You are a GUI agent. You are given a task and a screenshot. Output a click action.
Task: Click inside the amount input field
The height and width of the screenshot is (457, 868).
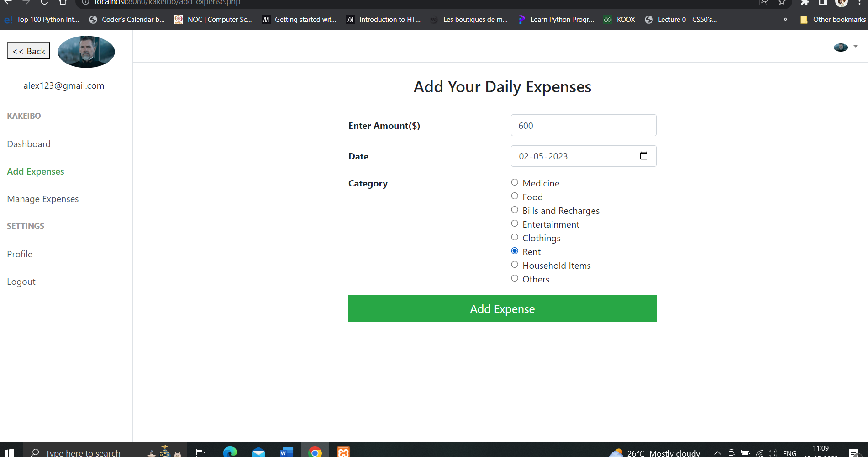click(x=583, y=125)
